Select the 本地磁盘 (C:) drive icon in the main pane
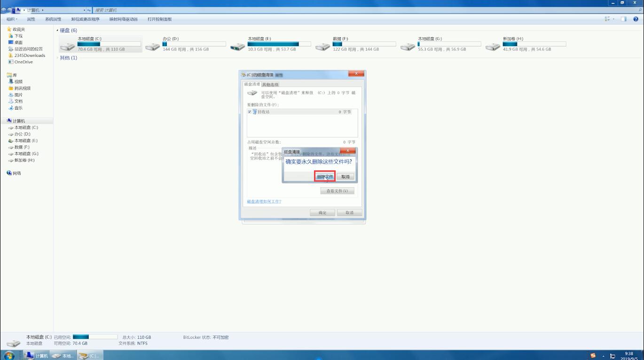 pyautogui.click(x=68, y=47)
